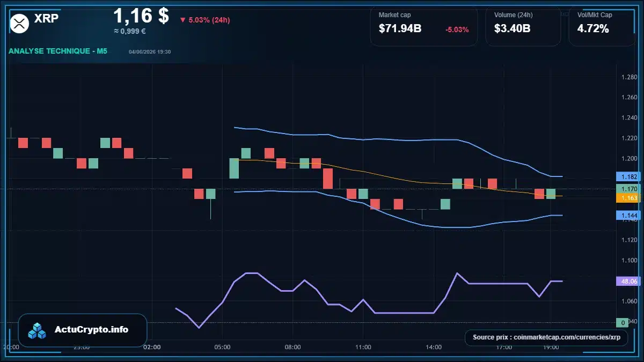Click the 1,16 $ current price

(x=141, y=15)
